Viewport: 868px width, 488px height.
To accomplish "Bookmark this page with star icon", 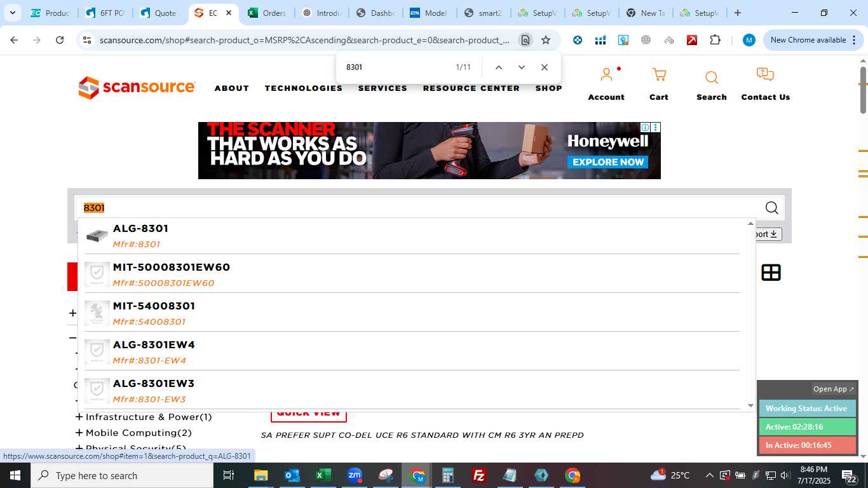I will point(546,40).
